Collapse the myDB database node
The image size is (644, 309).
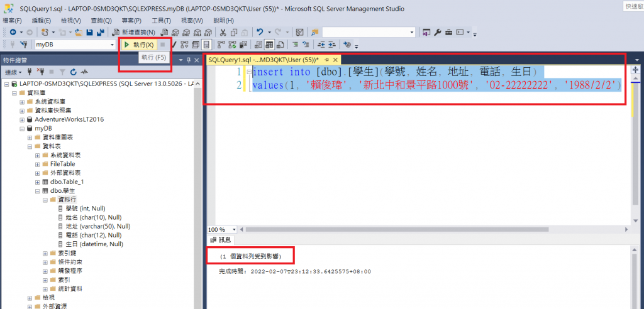[x=22, y=129]
